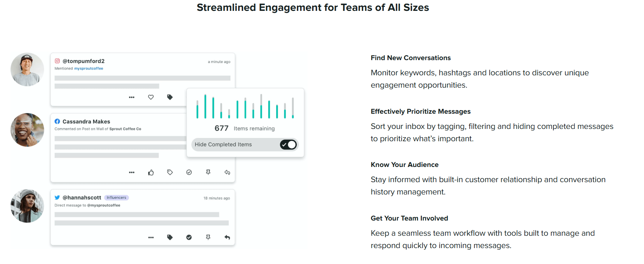This screenshot has width=644, height=264.
Task: Open more options on Cassandra Makes card
Action: (132, 172)
